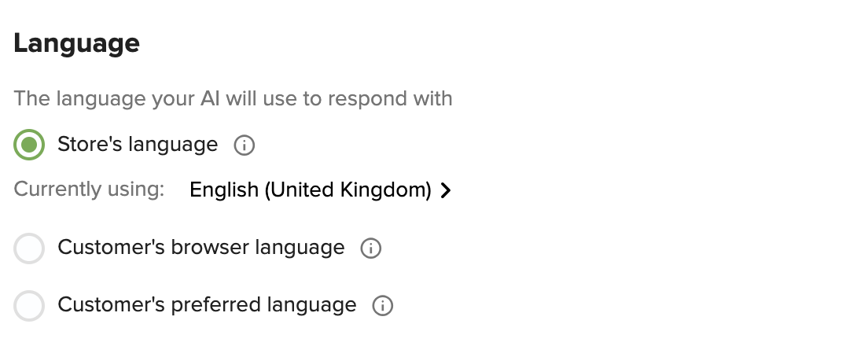868x346 pixels.
Task: Select the Store's language radio button
Action: click(29, 145)
